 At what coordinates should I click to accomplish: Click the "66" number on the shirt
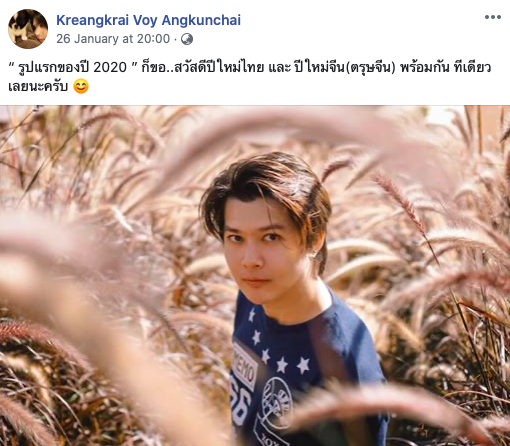pos(241,402)
